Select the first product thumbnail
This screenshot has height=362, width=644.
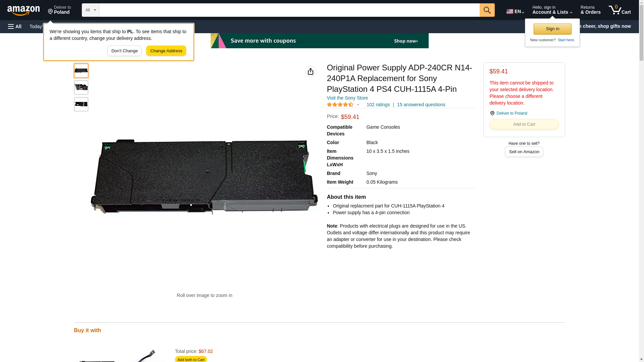(81, 71)
